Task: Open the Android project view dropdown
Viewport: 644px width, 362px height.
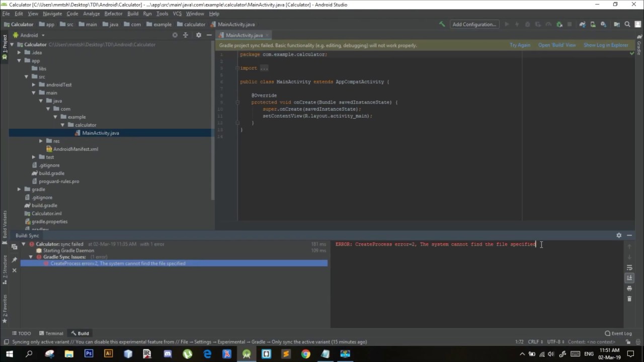Action: coord(29,35)
